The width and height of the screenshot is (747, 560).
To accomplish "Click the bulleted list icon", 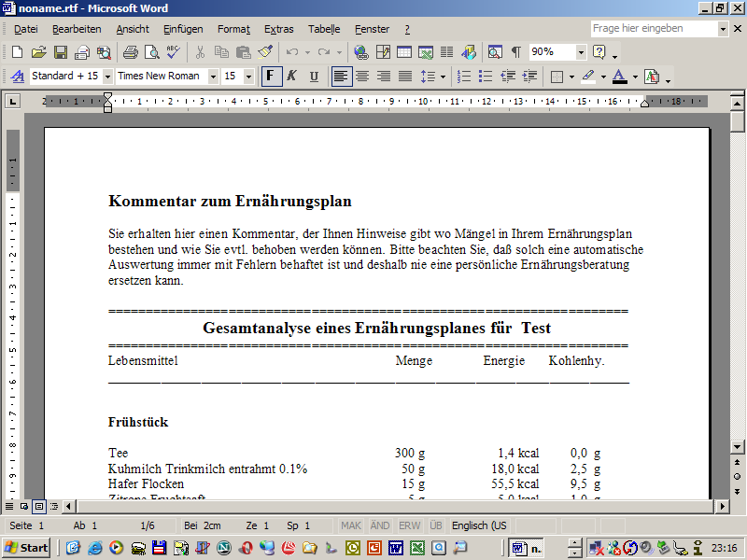I will [x=486, y=77].
